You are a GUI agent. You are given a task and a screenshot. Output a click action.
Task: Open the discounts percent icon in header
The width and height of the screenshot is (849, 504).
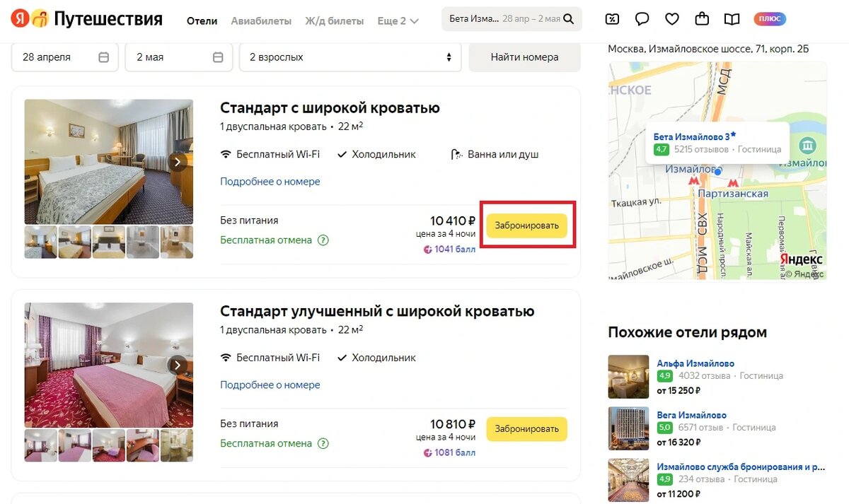pyautogui.click(x=613, y=19)
